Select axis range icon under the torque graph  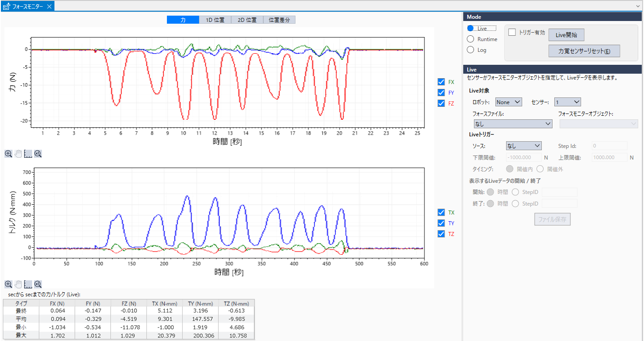pyautogui.click(x=28, y=284)
